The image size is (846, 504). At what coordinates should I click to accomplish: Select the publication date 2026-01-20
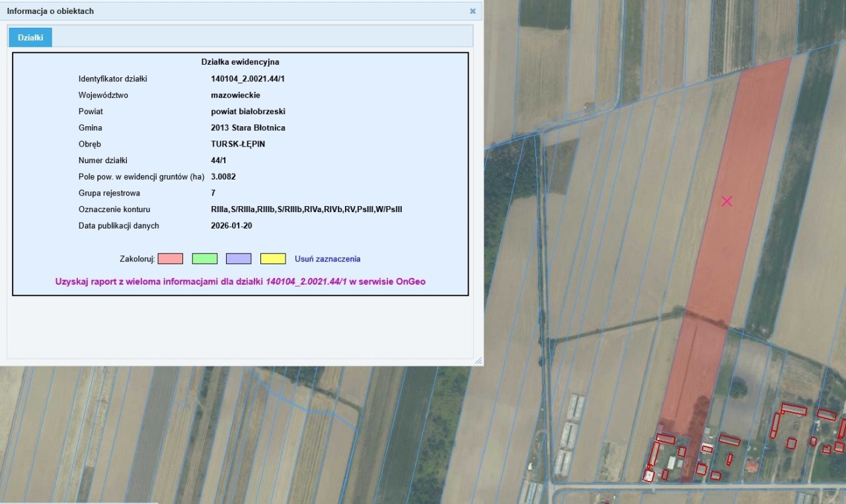click(x=231, y=226)
